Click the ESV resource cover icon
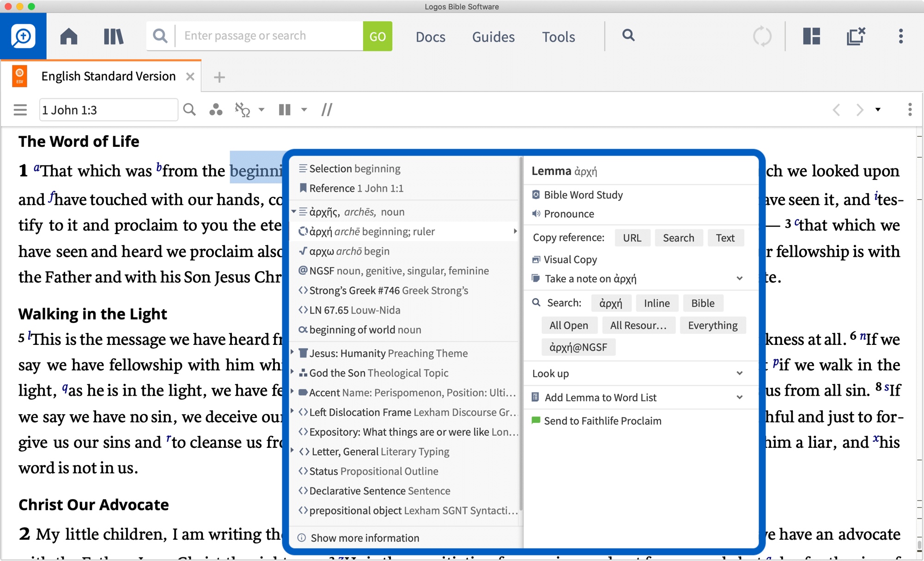The image size is (924, 561). pos(20,76)
